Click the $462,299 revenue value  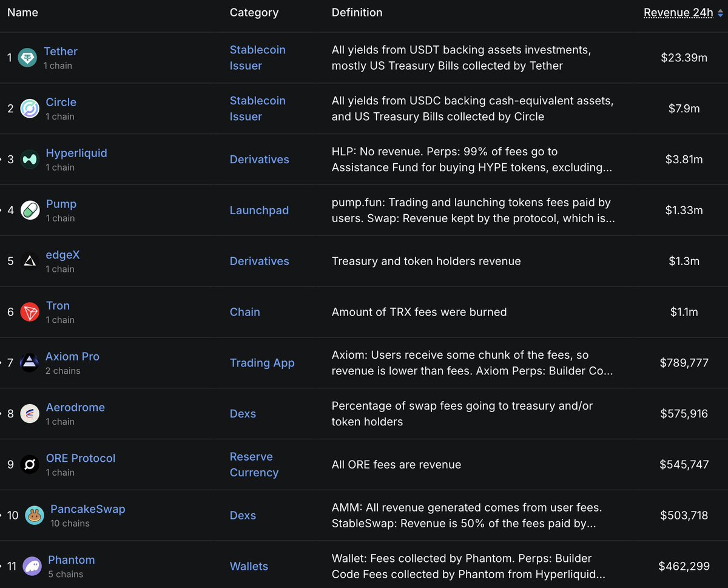[x=684, y=567]
